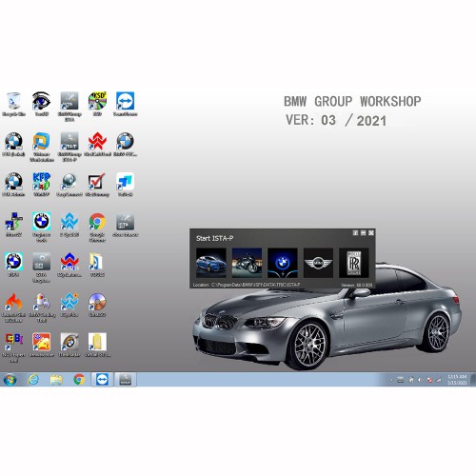476x476 pixels.
Task: Switch to TeamViewer on the taskbar
Action: click(102, 380)
